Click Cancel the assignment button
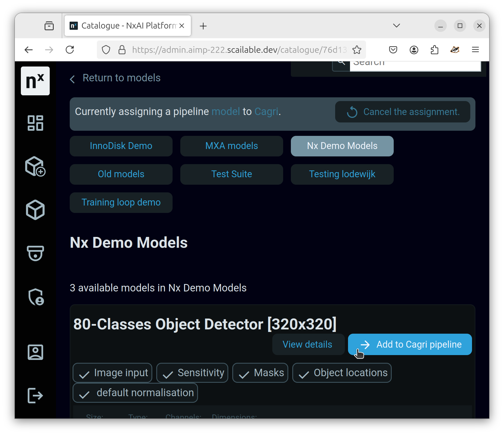The width and height of the screenshot is (504, 435). pyautogui.click(x=402, y=112)
